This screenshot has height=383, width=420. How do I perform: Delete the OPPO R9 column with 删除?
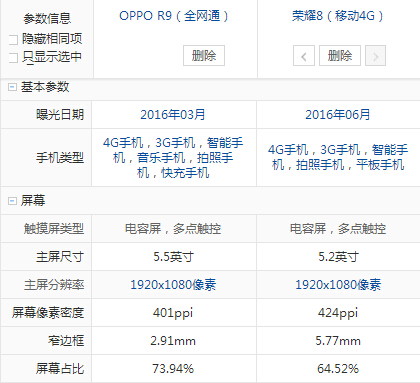204,56
